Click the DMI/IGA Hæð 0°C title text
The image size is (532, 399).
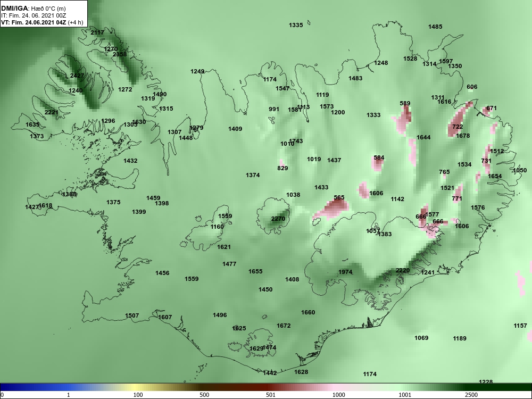33,9
